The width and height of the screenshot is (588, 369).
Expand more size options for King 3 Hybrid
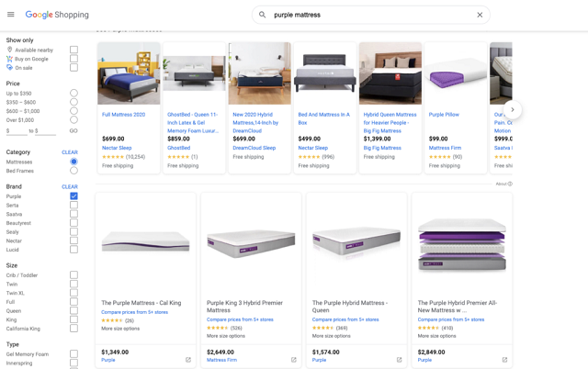[226, 336]
